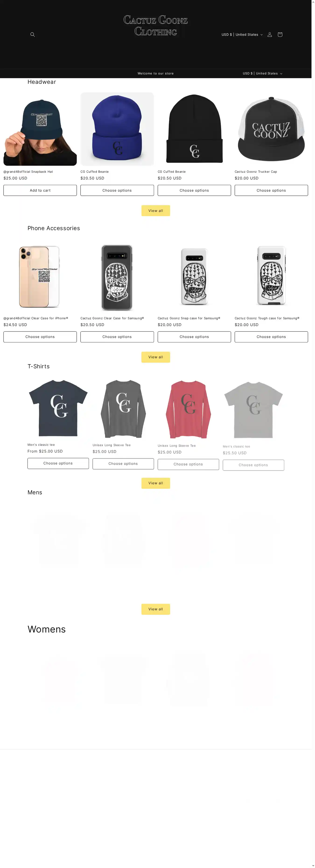Expand the header USD United States selector
The width and height of the screenshot is (315, 868).
(242, 34)
